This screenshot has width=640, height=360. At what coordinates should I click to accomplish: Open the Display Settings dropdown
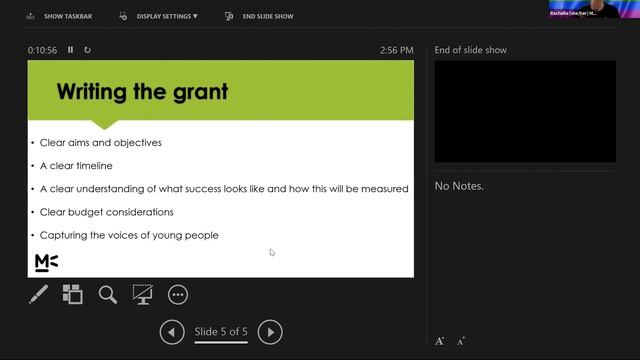click(167, 16)
